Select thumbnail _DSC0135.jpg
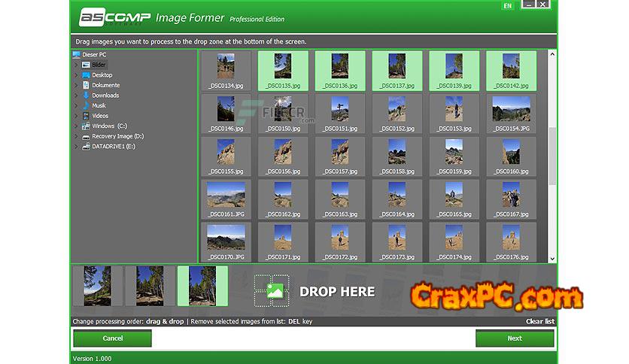 (283, 71)
